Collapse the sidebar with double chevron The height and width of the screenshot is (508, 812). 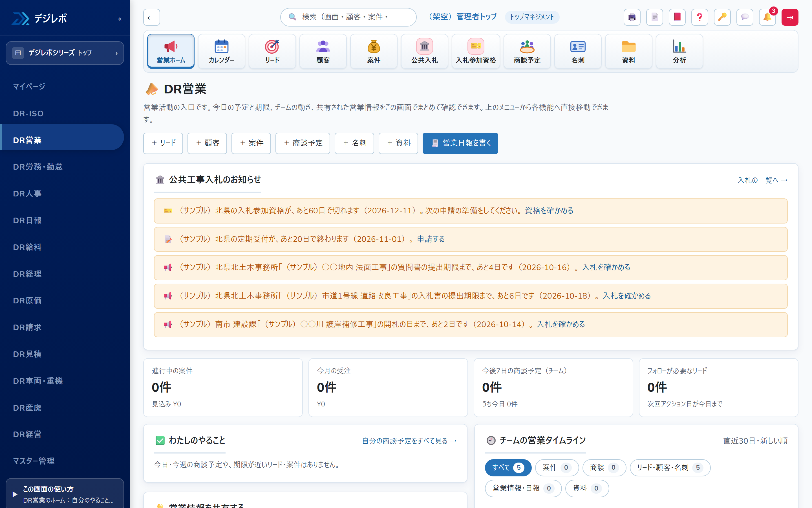click(x=120, y=19)
